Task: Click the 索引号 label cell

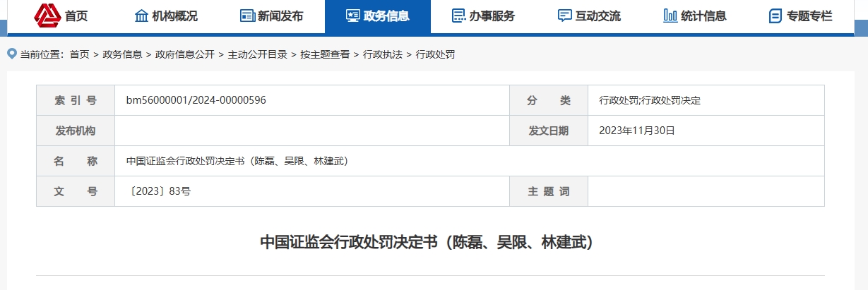Action: tap(76, 100)
